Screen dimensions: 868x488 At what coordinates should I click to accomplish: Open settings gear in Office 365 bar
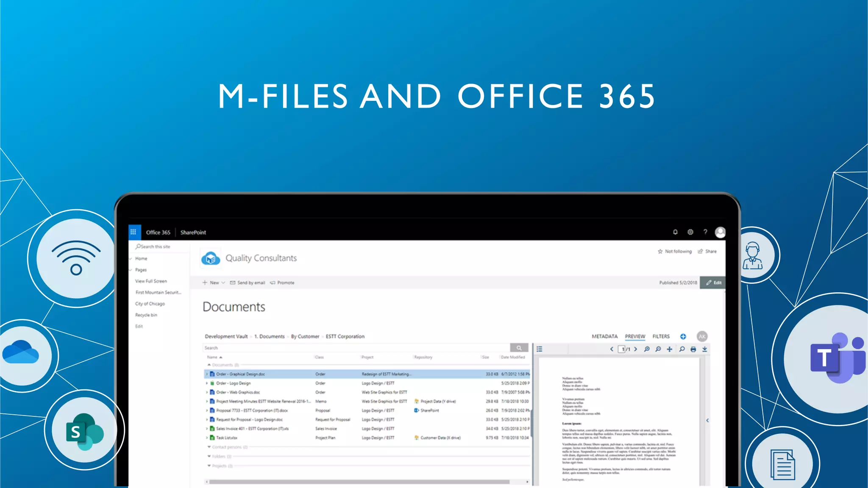[x=690, y=232]
